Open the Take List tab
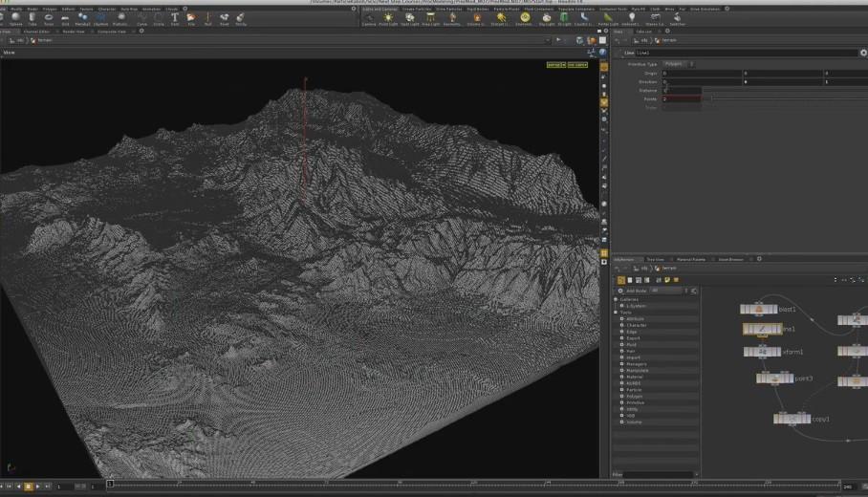The image size is (868, 497). coord(643,32)
